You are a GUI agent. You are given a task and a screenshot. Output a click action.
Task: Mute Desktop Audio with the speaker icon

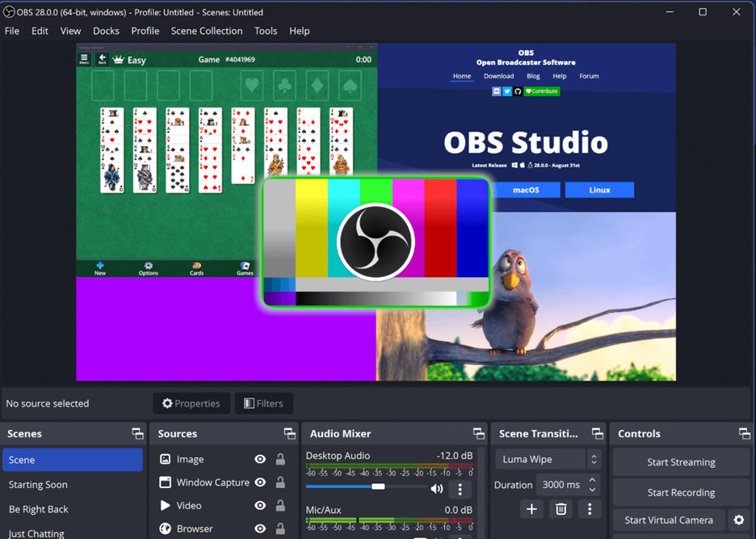(437, 488)
